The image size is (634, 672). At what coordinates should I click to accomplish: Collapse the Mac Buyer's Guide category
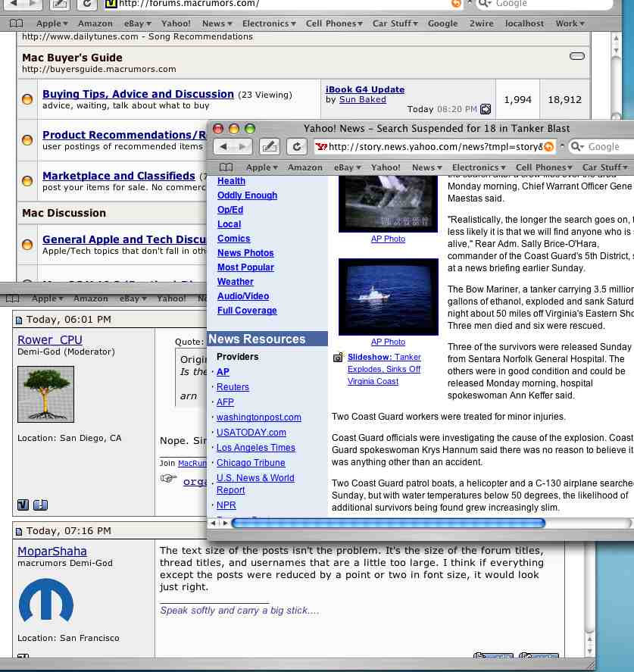click(577, 56)
